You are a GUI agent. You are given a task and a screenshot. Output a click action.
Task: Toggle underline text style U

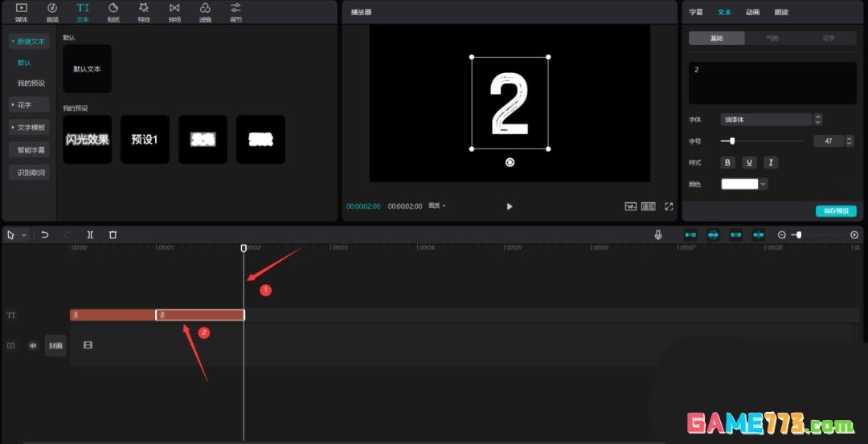click(x=749, y=162)
